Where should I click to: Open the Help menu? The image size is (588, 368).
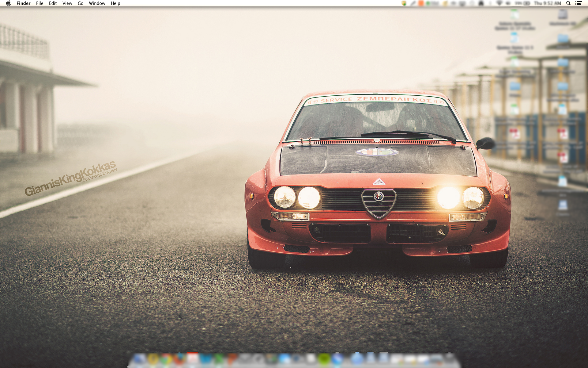click(x=115, y=3)
